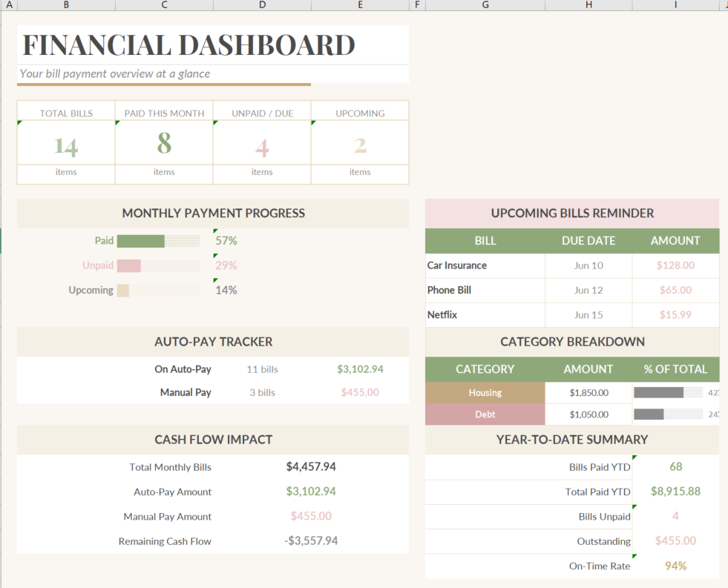Click the pink Unpaid progress bar
728x588 pixels.
[128, 265]
